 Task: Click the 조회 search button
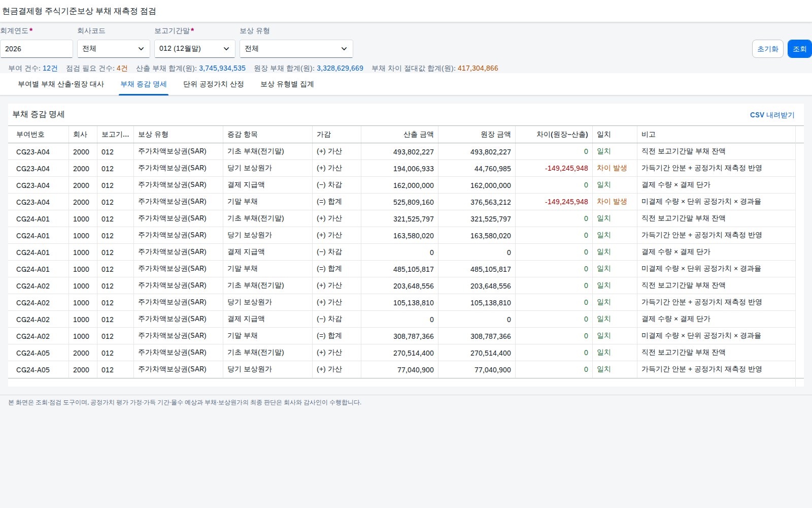pyautogui.click(x=800, y=49)
